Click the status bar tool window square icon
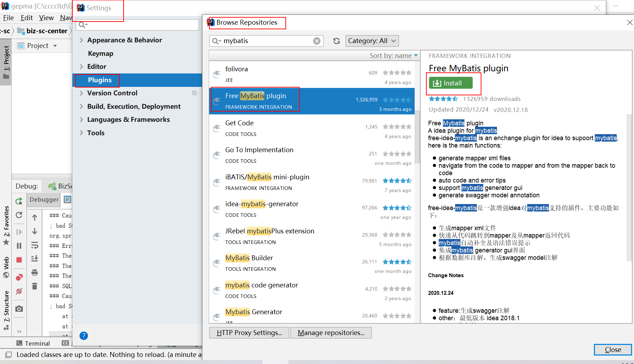 click(x=9, y=354)
